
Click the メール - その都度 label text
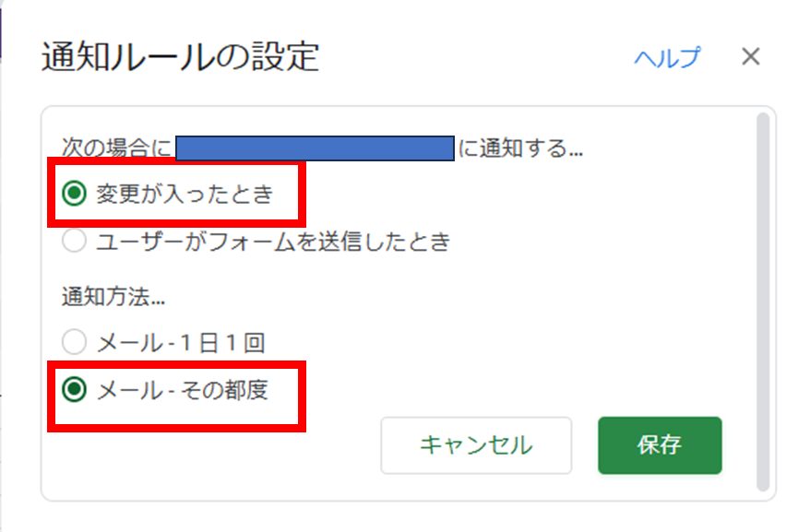coord(182,390)
